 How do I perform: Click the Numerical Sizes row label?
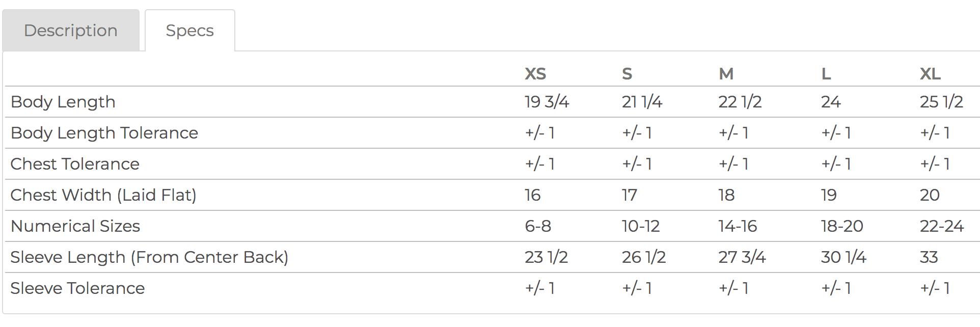point(75,226)
